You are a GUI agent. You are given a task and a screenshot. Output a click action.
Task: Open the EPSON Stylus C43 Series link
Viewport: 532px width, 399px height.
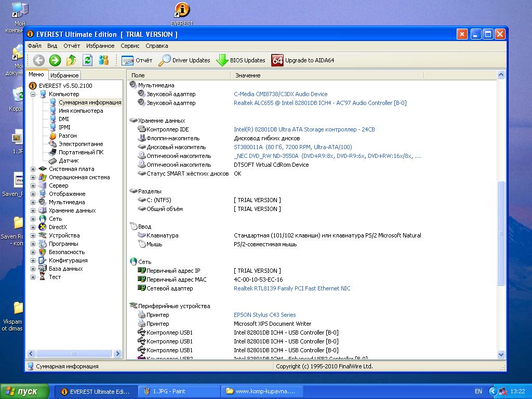264,315
